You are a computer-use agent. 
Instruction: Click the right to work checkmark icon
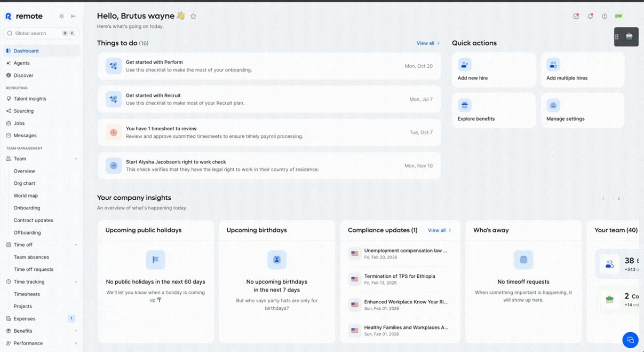point(114,166)
